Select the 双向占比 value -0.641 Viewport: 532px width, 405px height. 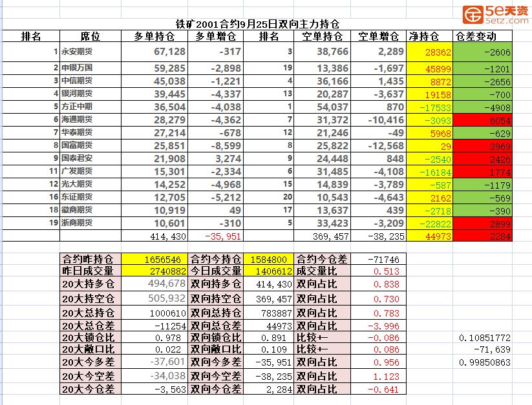[x=378, y=389]
